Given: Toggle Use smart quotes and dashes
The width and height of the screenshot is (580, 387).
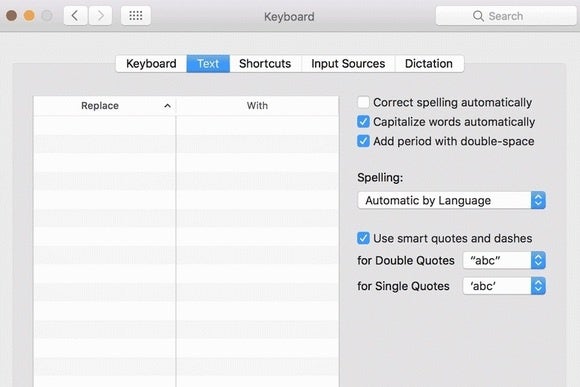Looking at the screenshot, I should pyautogui.click(x=363, y=238).
